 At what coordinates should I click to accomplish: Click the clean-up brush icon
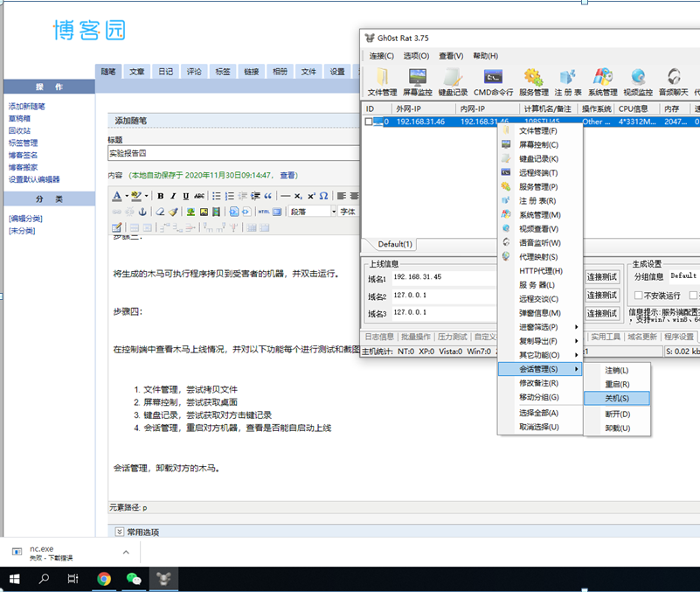point(173,212)
